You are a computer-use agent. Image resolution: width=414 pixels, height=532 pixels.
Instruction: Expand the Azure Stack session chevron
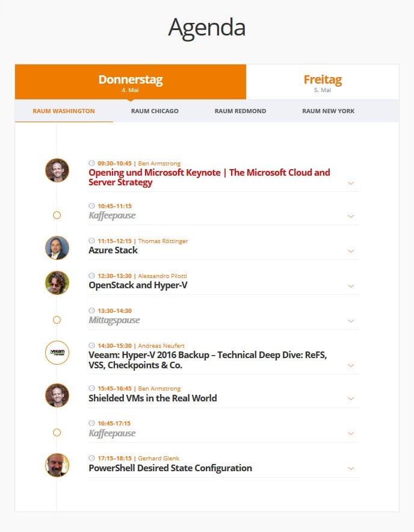(351, 251)
